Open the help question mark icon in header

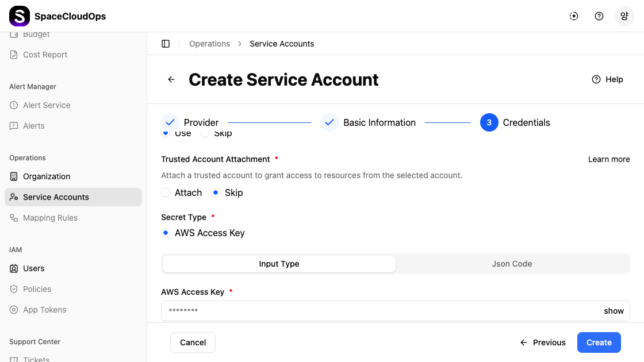pos(599,16)
